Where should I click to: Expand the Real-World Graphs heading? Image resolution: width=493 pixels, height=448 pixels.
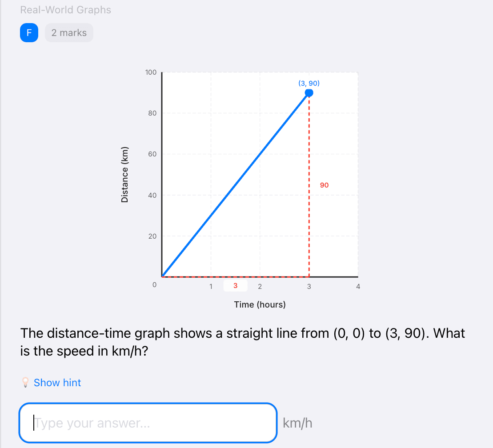pyautogui.click(x=65, y=10)
